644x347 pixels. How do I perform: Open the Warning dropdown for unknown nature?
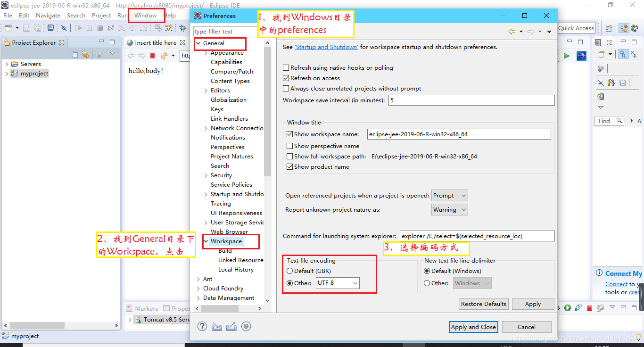[450, 210]
